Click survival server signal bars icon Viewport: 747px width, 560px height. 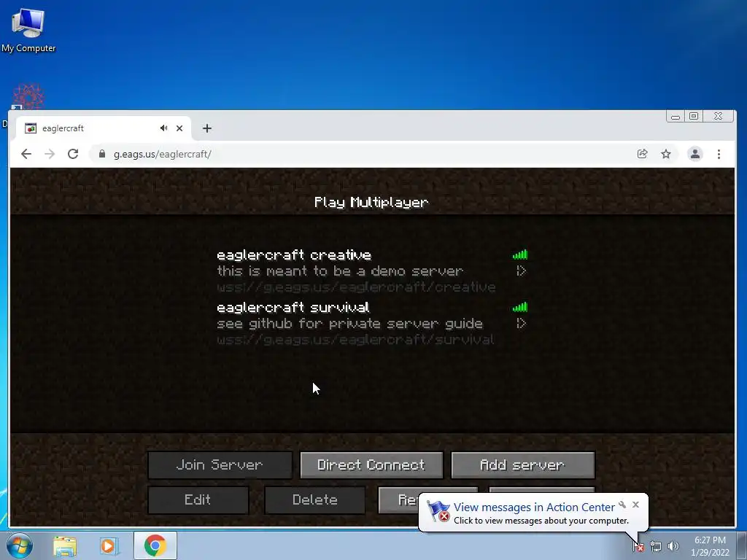pos(519,307)
